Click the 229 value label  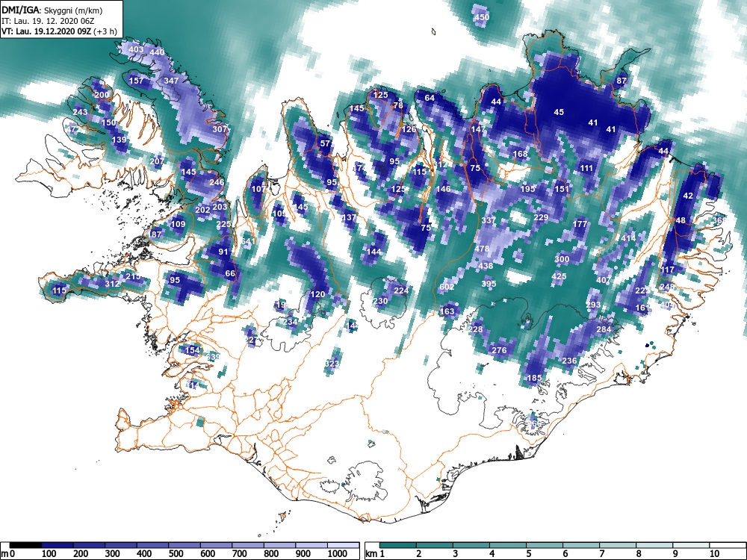coord(541,217)
